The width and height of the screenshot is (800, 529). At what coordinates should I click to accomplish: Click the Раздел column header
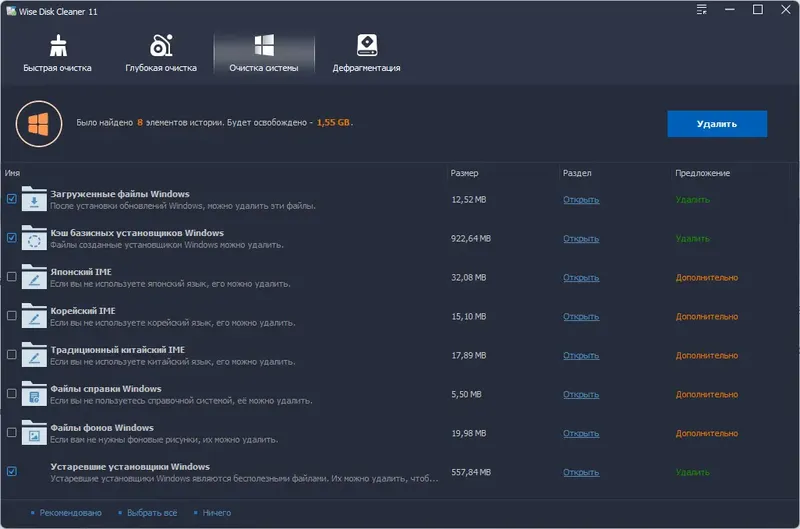(577, 173)
